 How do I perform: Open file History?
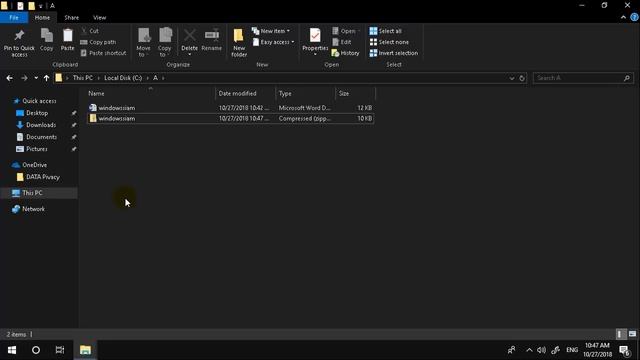(346, 53)
